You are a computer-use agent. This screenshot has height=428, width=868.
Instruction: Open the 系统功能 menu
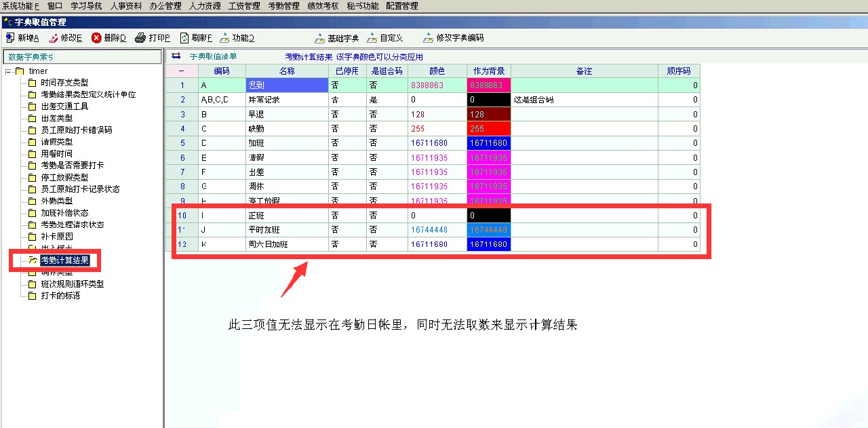coord(21,5)
